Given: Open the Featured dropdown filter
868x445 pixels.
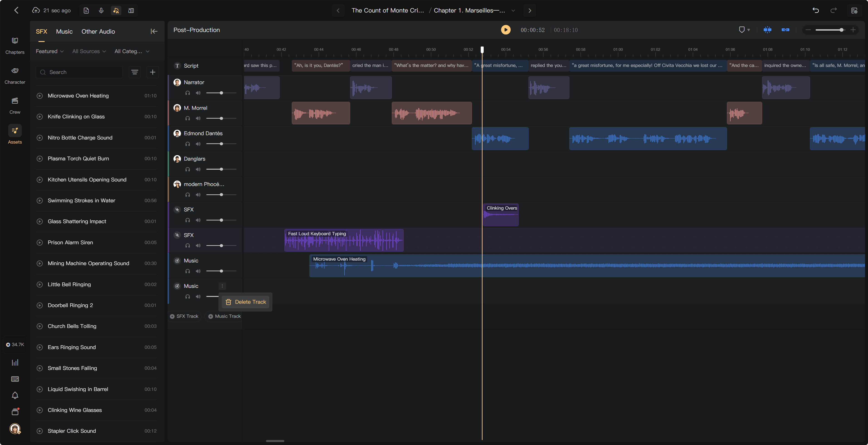Looking at the screenshot, I should click(x=49, y=51).
